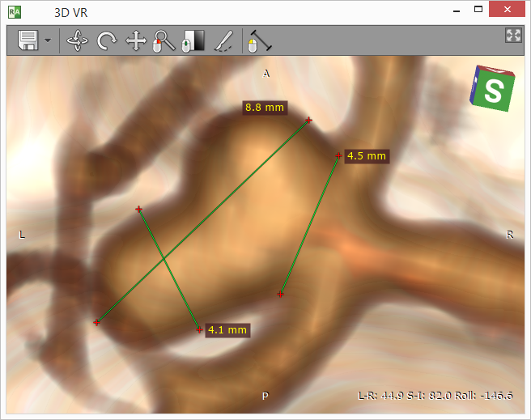Choose the window level contrast tool
531x420 pixels.
(193, 40)
